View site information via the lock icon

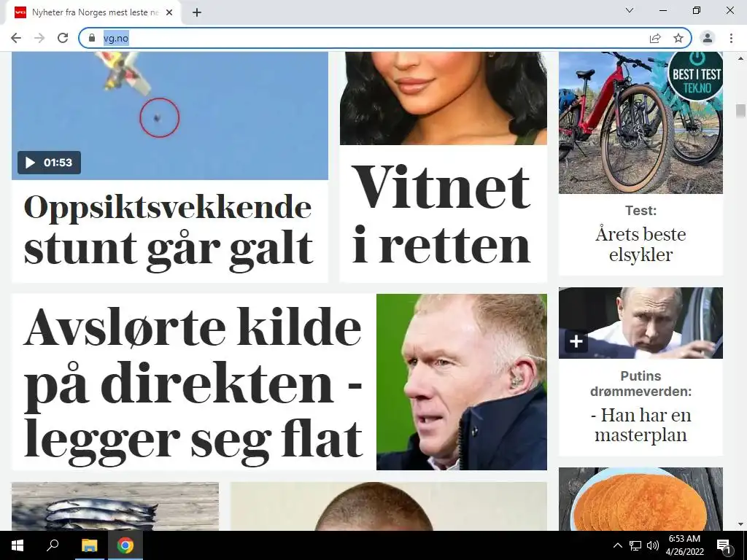click(92, 38)
